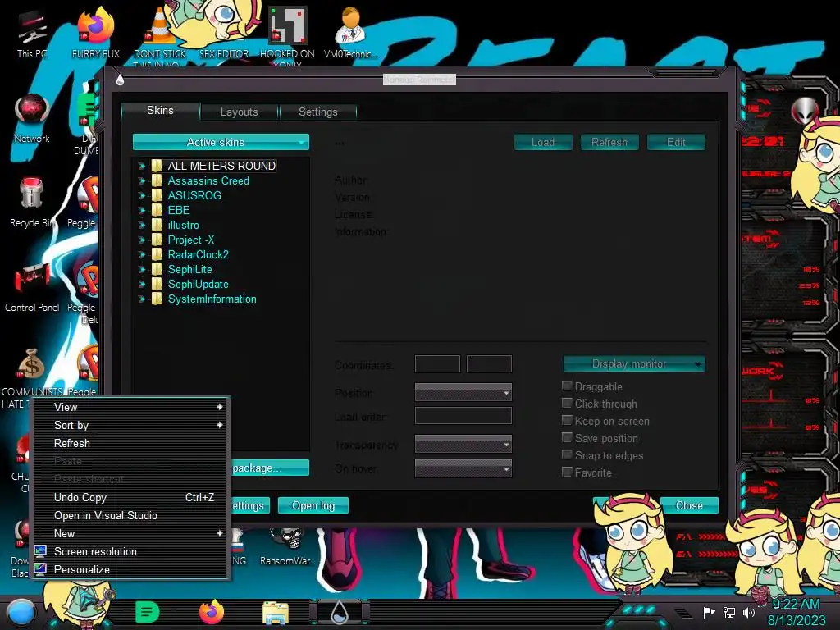The width and height of the screenshot is (840, 630).
Task: Open the This PC desktop icon
Action: [32, 33]
